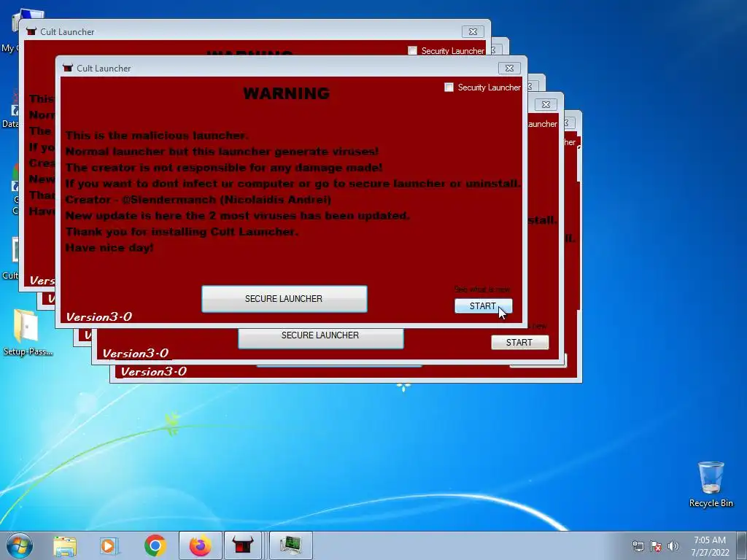Click the volume speaker tray icon
747x560 pixels.
tap(673, 546)
